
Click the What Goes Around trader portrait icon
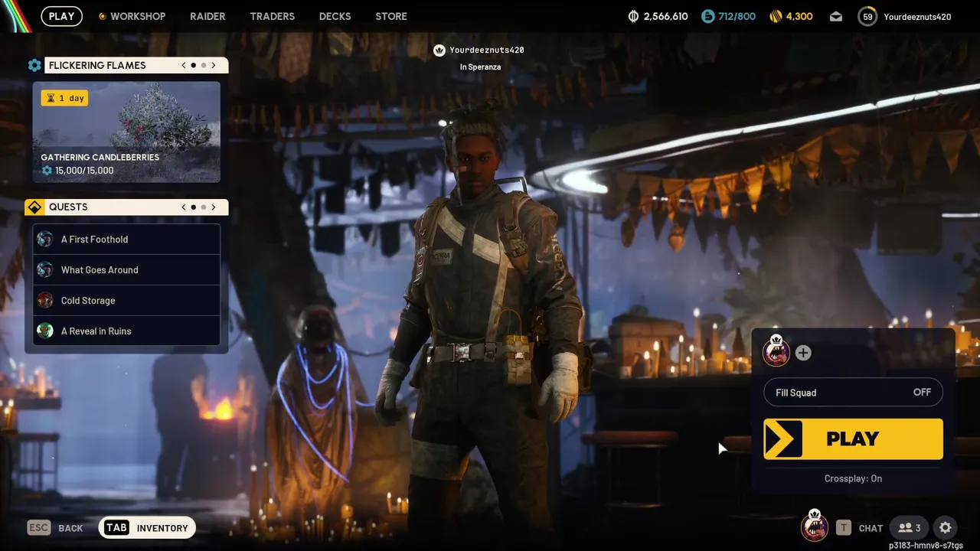pyautogui.click(x=45, y=269)
